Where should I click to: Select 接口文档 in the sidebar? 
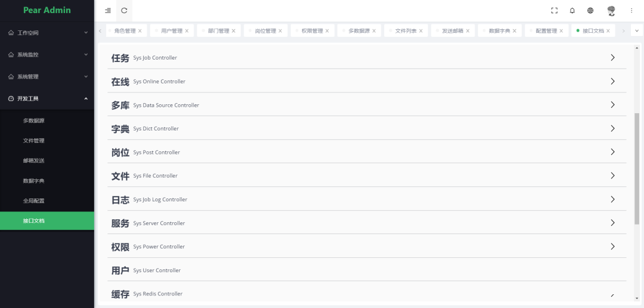click(47, 220)
